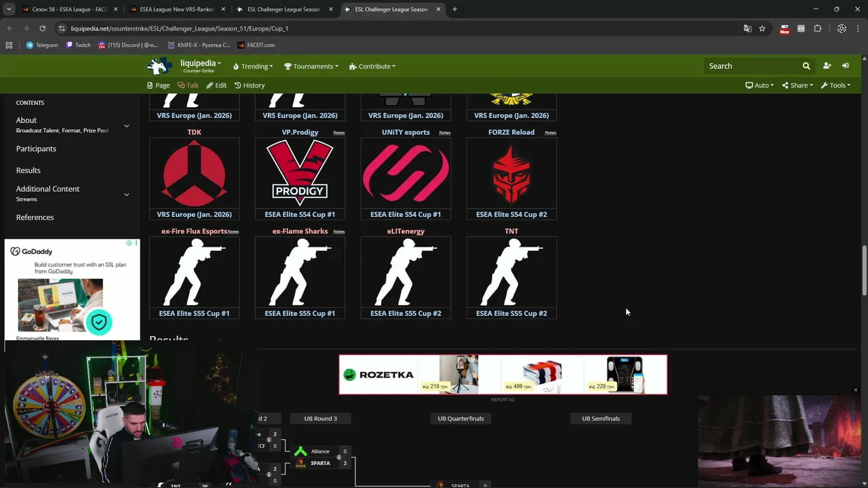Go to Participants in contents sidebar
This screenshot has width=868, height=488.
pyautogui.click(x=36, y=148)
